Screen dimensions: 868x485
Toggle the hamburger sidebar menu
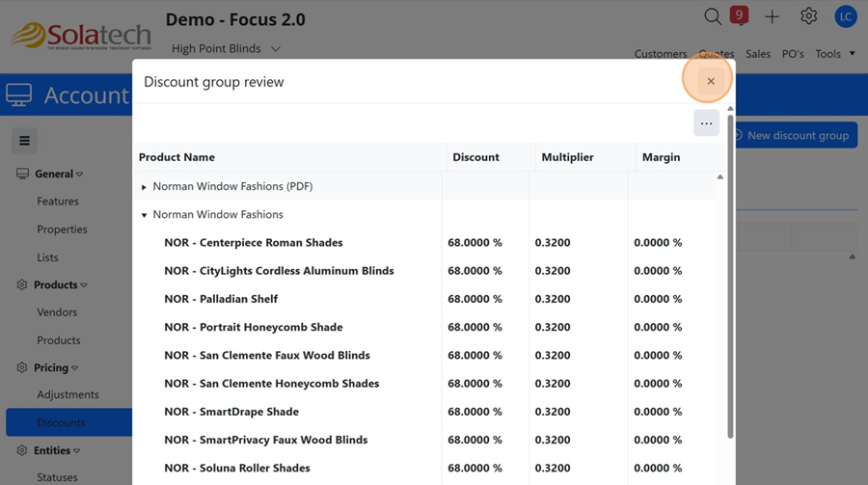pos(24,141)
